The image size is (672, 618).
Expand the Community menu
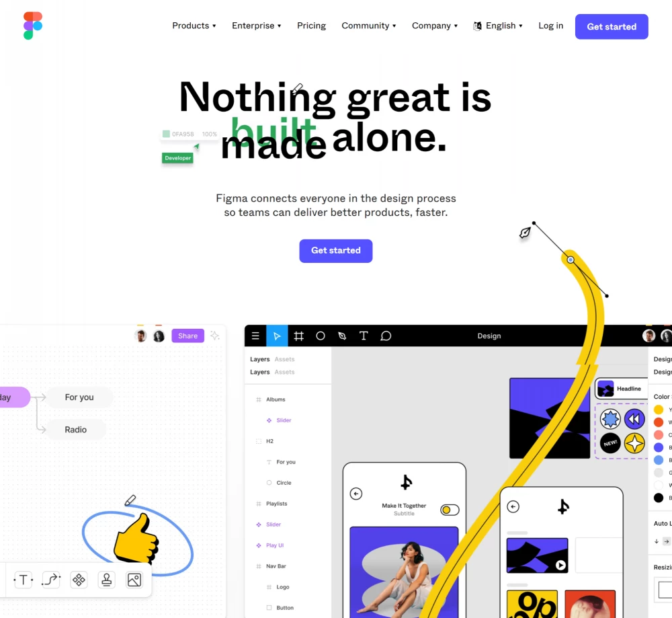click(x=368, y=26)
